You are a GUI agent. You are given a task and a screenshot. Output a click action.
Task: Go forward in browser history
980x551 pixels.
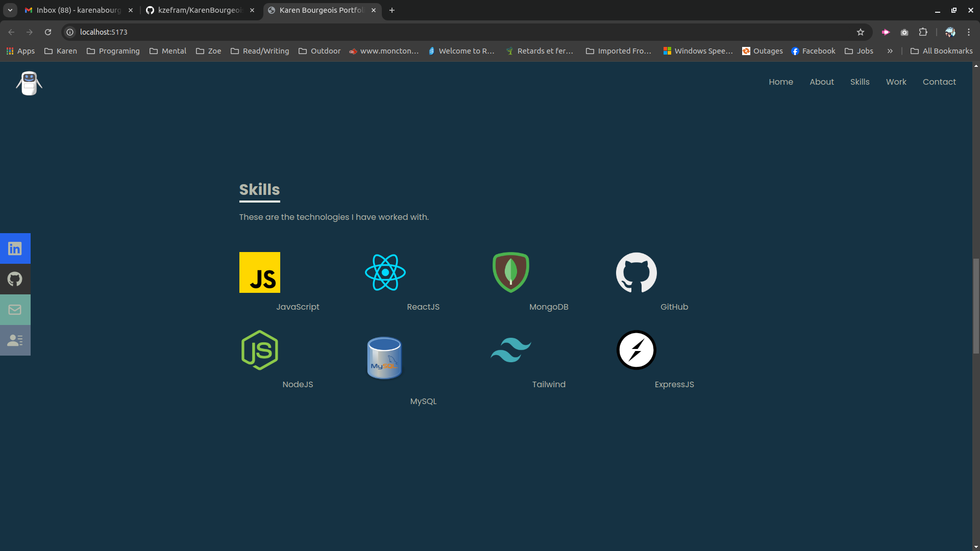coord(30,32)
